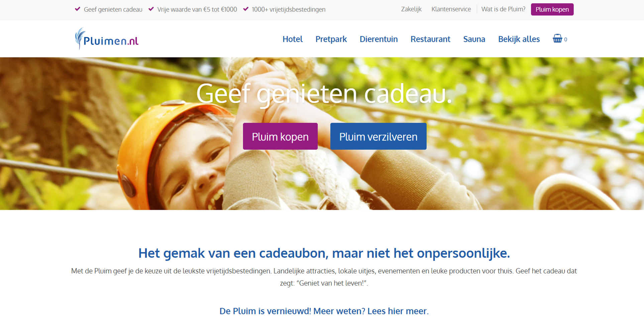Image resolution: width=644 pixels, height=322 pixels.
Task: Open the Hotel menu item
Action: coord(293,39)
